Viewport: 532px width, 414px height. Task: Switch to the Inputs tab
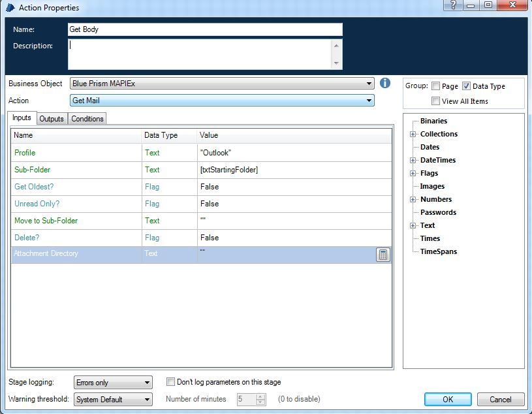pos(22,118)
